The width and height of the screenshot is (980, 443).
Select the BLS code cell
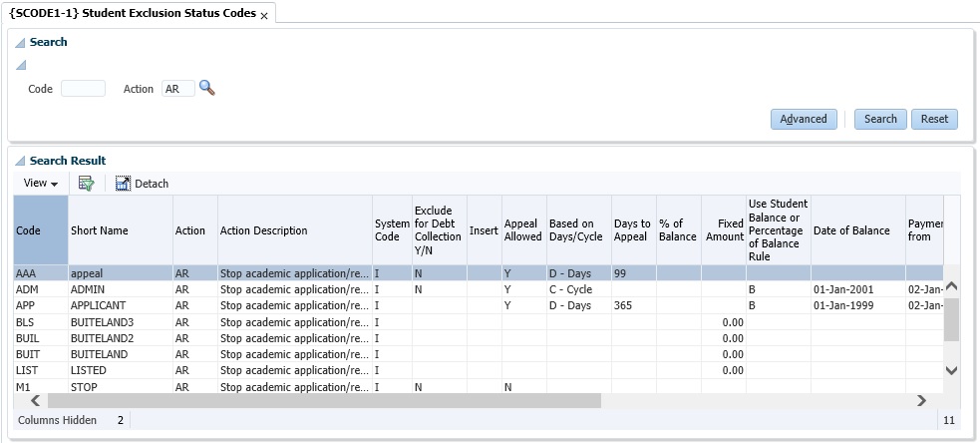click(41, 322)
